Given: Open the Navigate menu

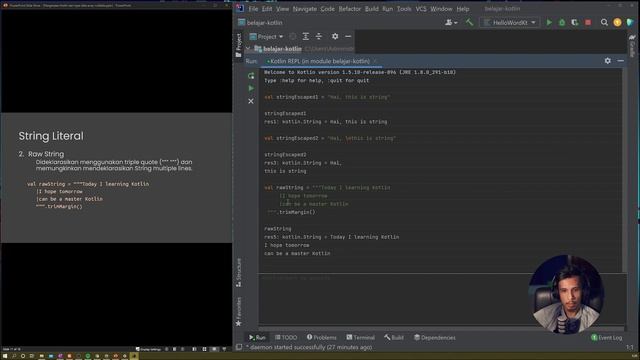Looking at the screenshot, I should (304, 9).
